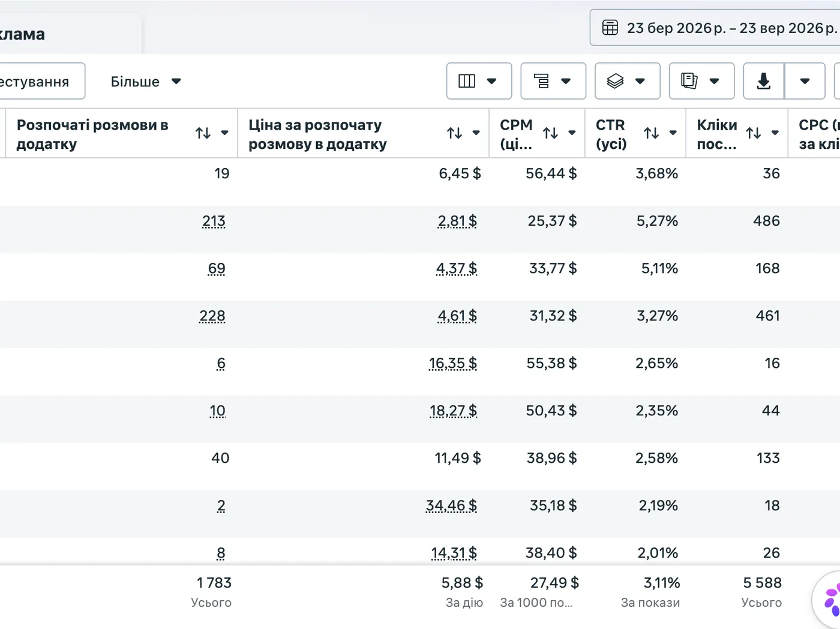
Task: Click the 5,88 $ total cost value
Action: 463,583
